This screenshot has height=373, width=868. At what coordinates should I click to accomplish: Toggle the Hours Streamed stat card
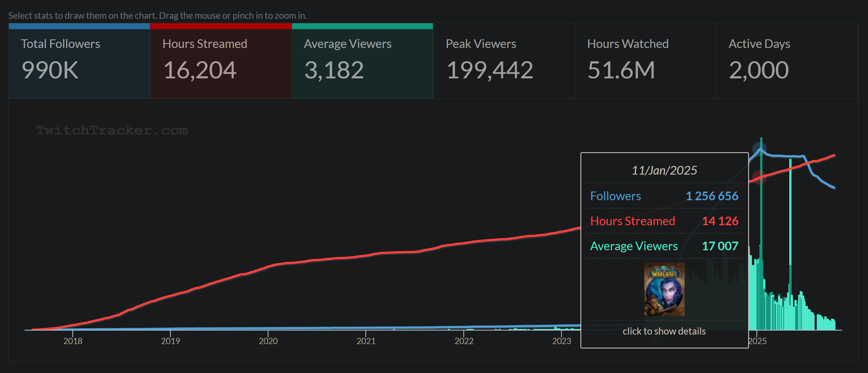[221, 60]
